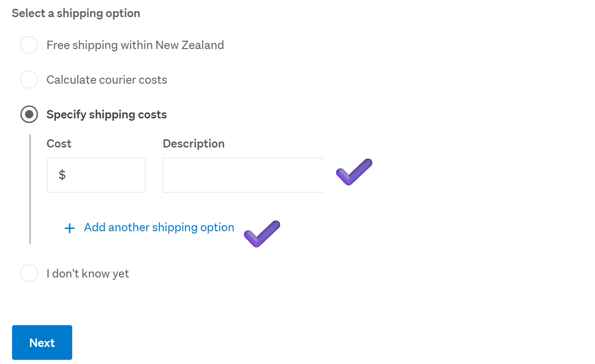This screenshot has height=364, width=595.
Task: Click the Select a shipping option heading
Action: pos(76,13)
